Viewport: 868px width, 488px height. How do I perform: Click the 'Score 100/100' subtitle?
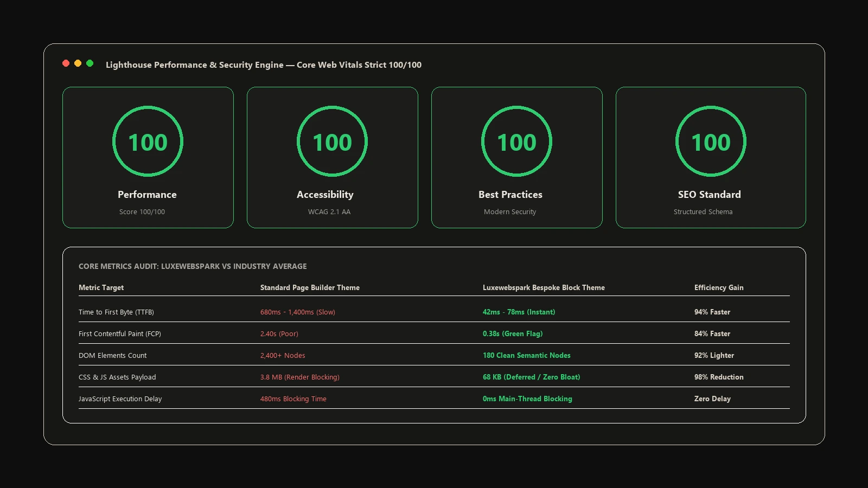(x=142, y=212)
